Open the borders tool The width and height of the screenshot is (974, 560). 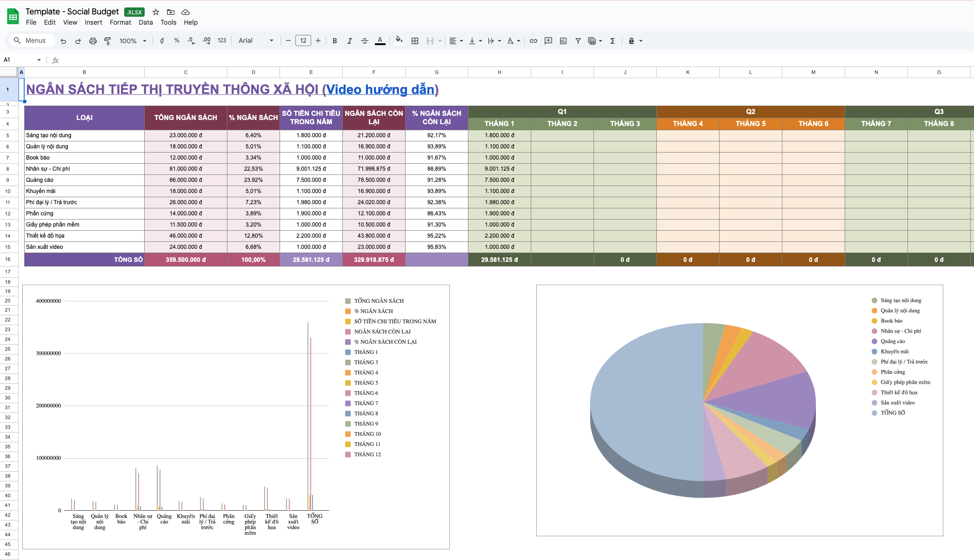(415, 41)
